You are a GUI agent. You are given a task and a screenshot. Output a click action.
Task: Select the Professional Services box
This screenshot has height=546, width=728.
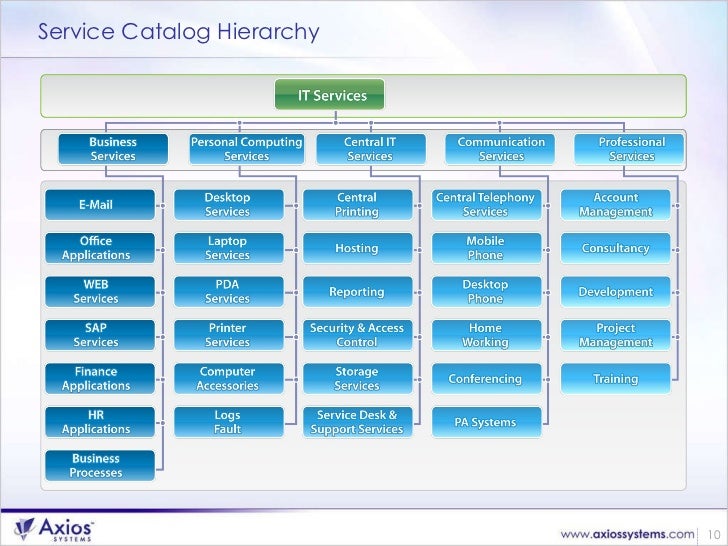click(629, 149)
